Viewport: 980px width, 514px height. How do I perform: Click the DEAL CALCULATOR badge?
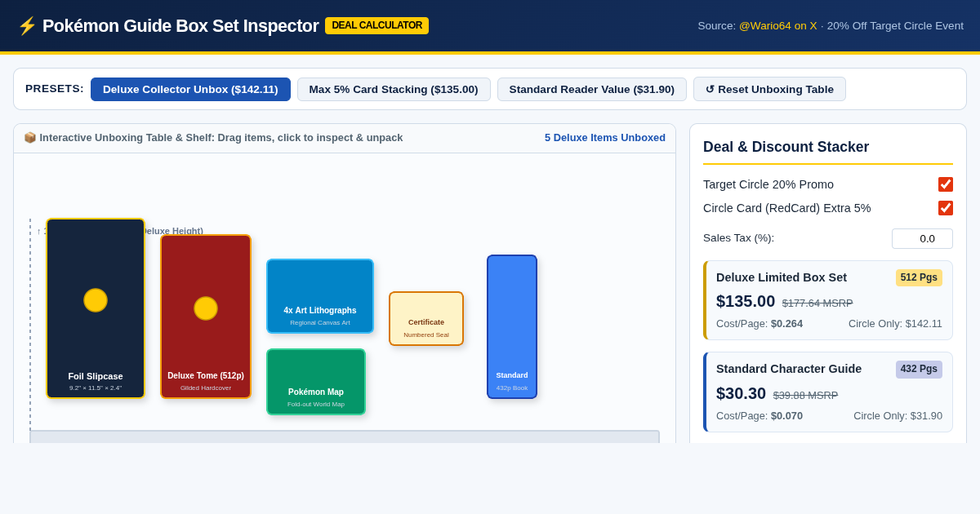pos(377,25)
